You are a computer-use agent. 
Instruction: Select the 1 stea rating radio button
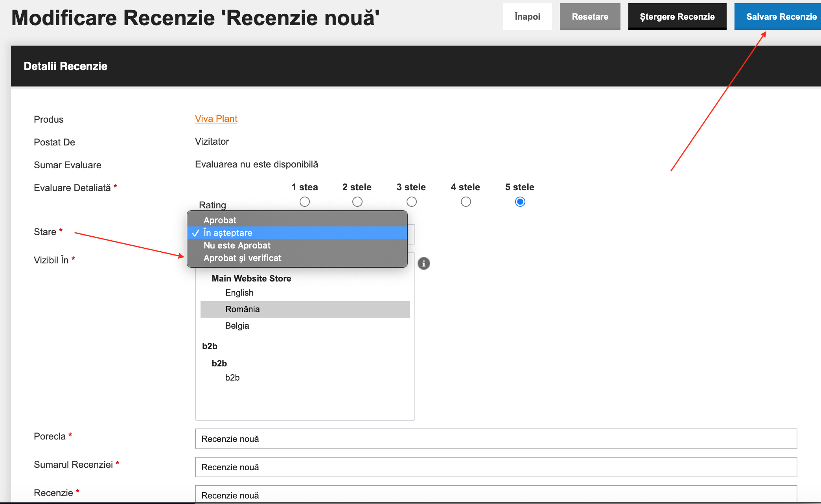(305, 202)
